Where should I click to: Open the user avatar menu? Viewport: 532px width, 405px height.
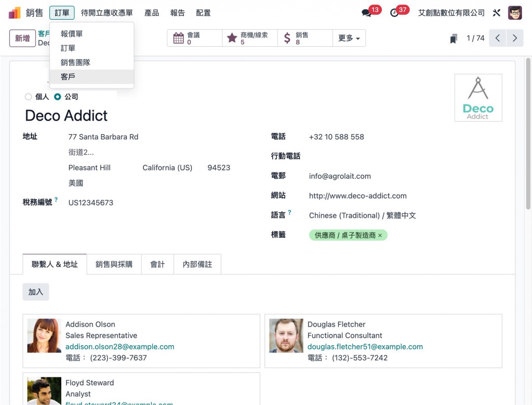point(515,13)
